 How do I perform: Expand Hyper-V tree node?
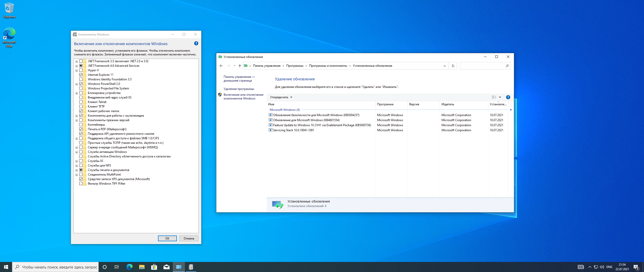tap(76, 71)
